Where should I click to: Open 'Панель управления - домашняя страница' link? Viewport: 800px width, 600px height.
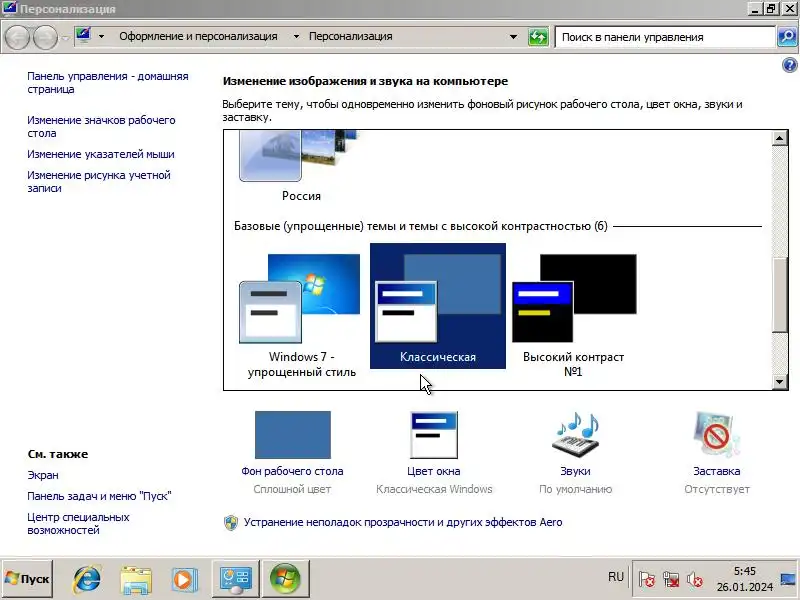pyautogui.click(x=108, y=83)
